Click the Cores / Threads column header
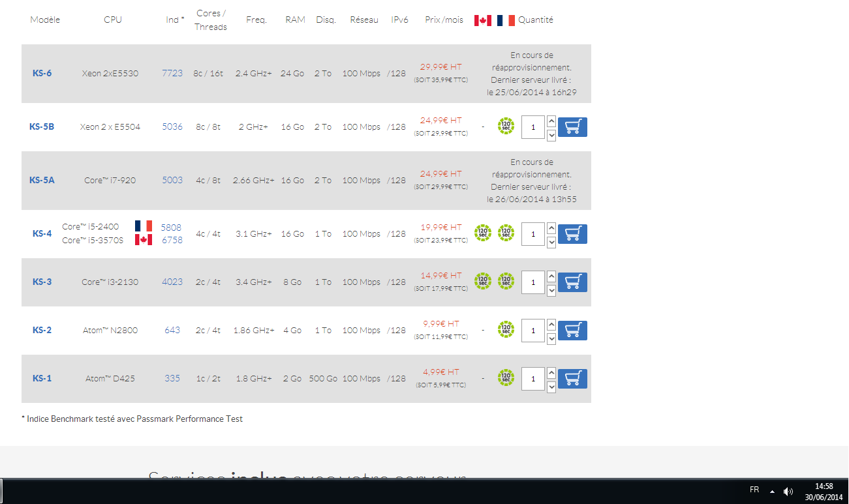Screen dimensions: 849x504 (211, 20)
